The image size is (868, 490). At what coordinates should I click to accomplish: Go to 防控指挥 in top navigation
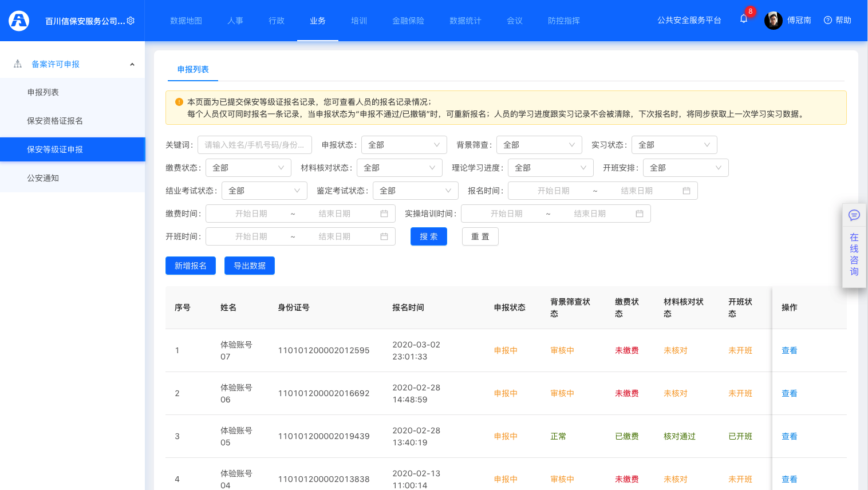[564, 21]
